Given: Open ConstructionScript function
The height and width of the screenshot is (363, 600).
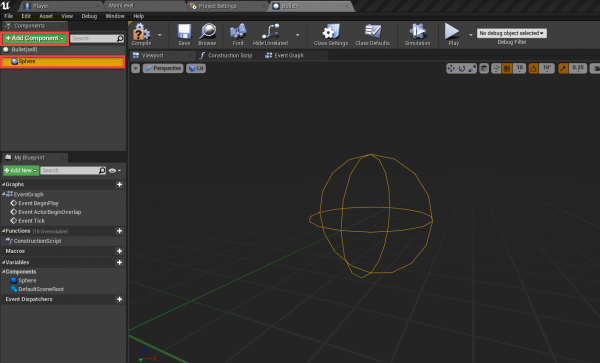Looking at the screenshot, I should (x=37, y=241).
